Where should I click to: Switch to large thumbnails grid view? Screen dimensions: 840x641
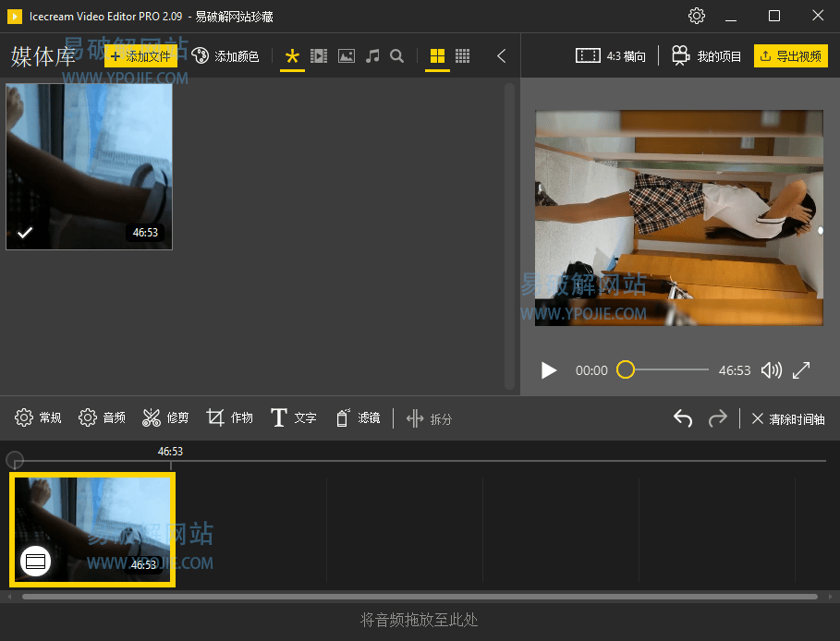click(x=437, y=56)
